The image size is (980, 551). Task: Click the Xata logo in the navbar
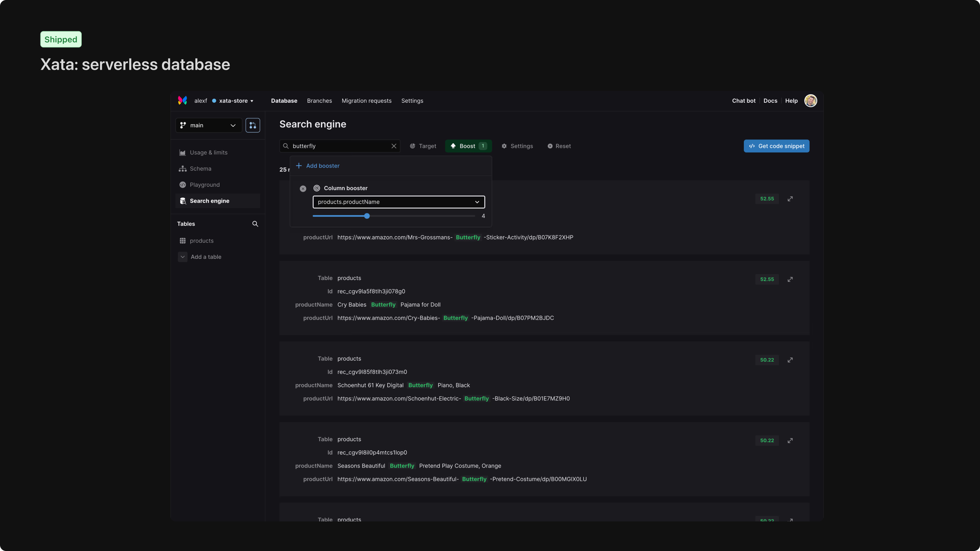pos(183,100)
